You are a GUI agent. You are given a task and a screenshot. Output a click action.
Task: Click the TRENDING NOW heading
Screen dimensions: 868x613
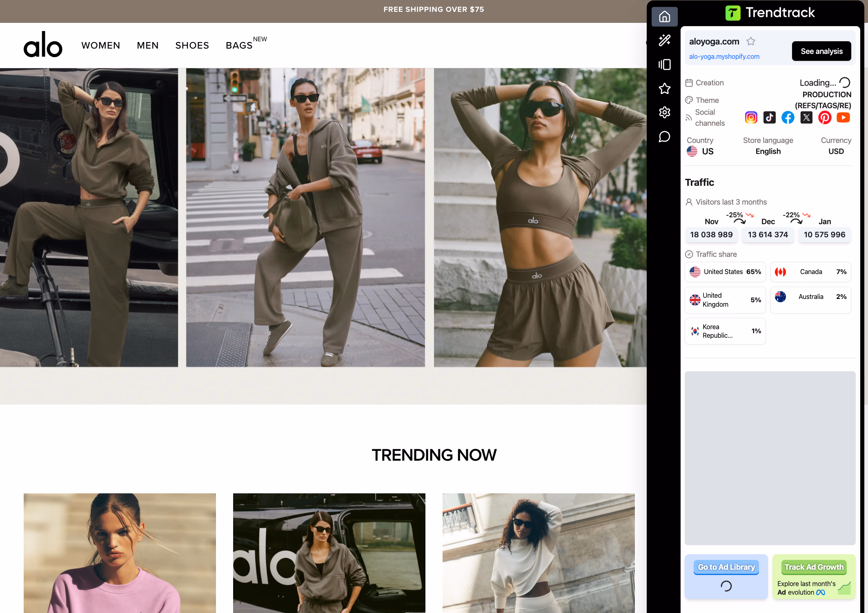[x=434, y=455]
